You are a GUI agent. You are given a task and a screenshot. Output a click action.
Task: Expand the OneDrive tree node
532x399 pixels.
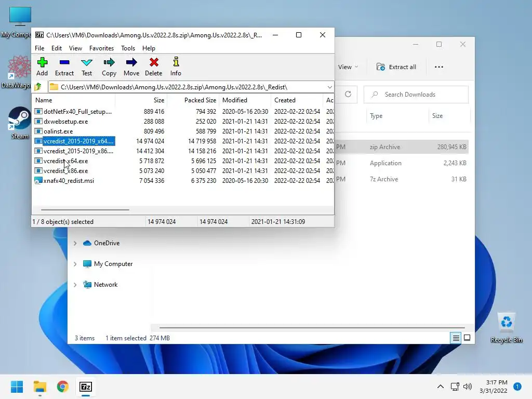click(75, 243)
